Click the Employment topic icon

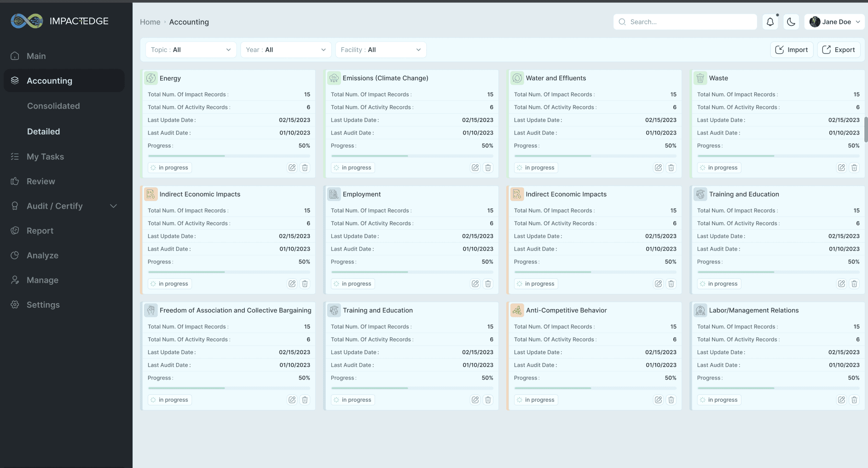pyautogui.click(x=334, y=194)
